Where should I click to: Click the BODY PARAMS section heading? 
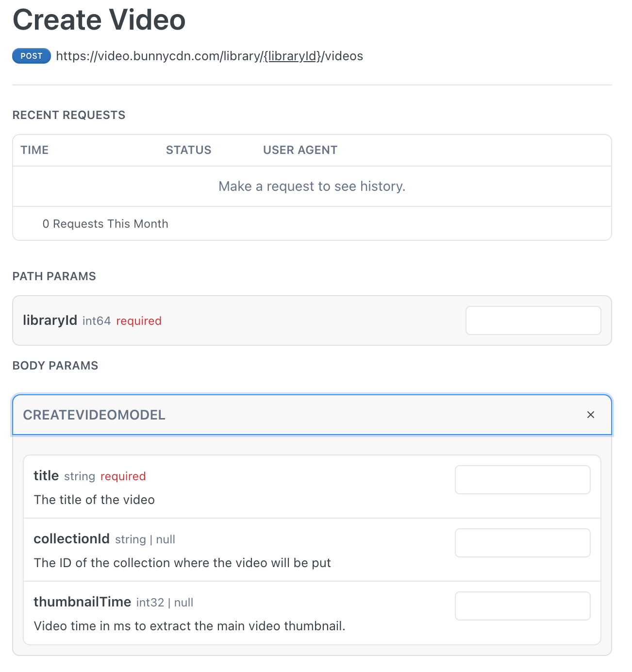click(55, 366)
